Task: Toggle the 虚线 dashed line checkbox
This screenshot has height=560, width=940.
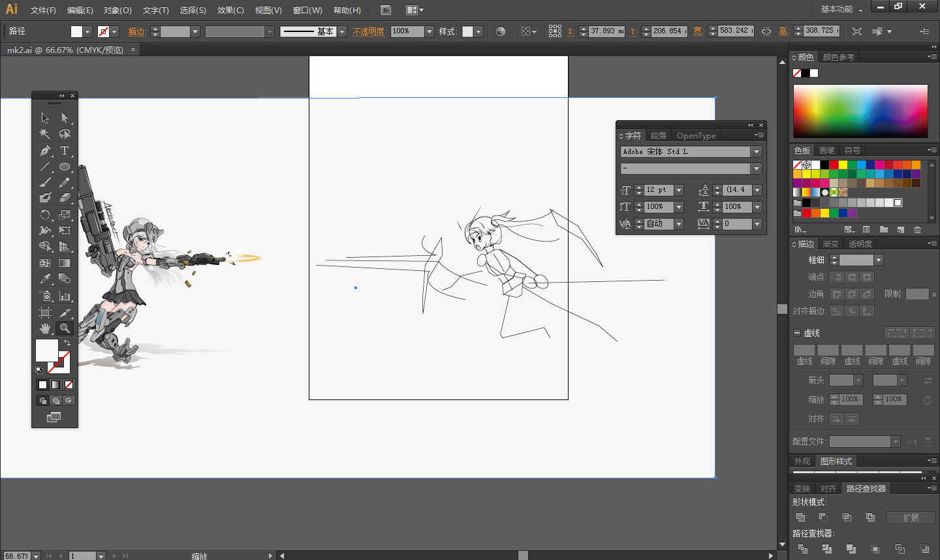Action: [x=797, y=333]
